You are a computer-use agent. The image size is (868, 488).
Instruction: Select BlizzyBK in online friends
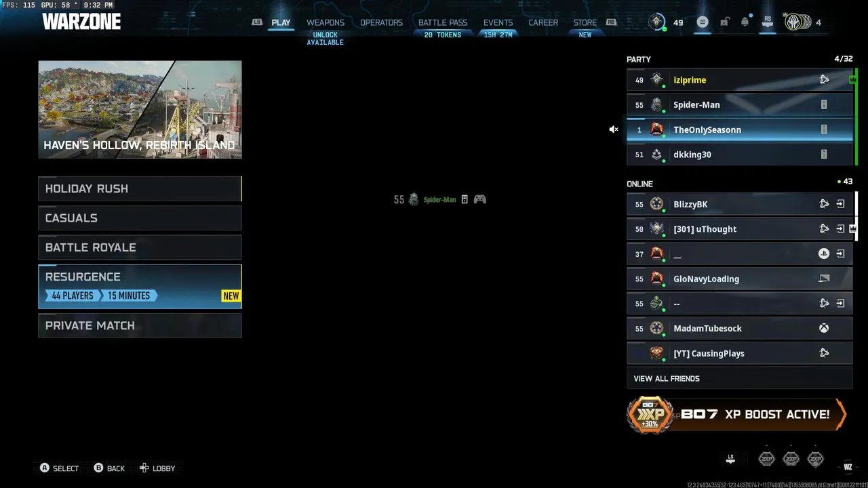740,204
